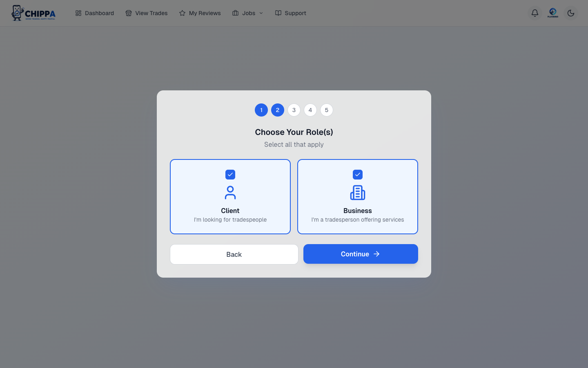Viewport: 588px width, 368px height.
Task: Open notifications bell icon
Action: (535, 13)
